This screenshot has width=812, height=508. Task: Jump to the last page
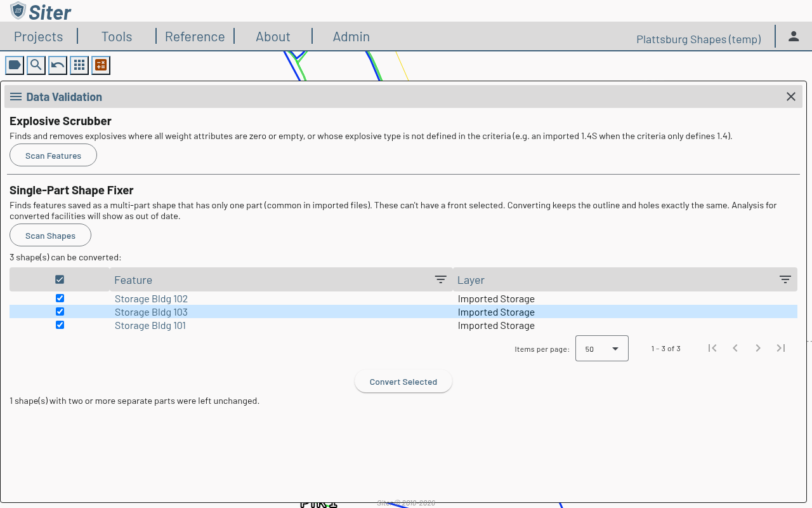pyautogui.click(x=781, y=348)
